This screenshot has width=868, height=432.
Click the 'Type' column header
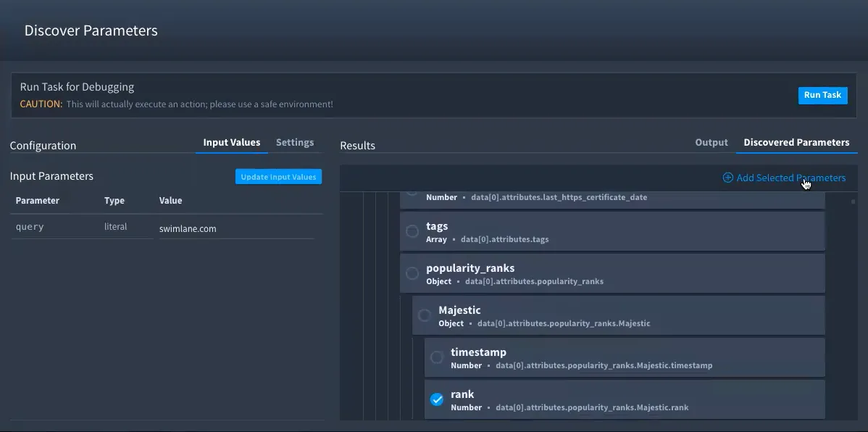coord(114,201)
